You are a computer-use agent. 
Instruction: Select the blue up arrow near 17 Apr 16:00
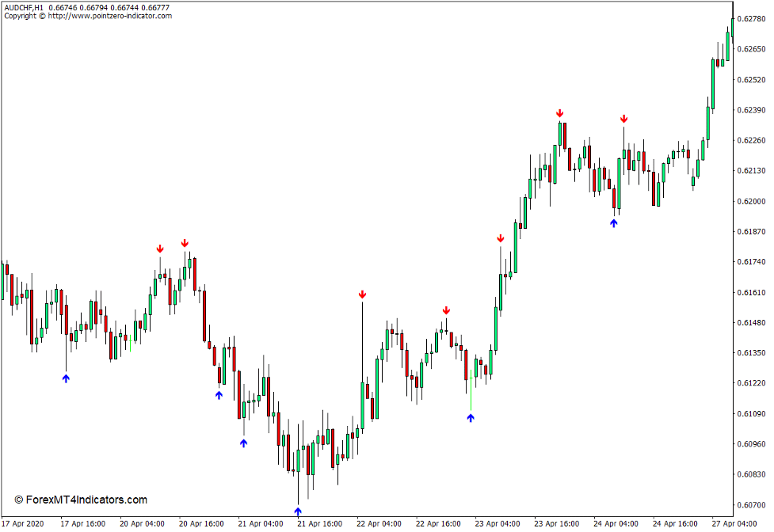[65, 378]
